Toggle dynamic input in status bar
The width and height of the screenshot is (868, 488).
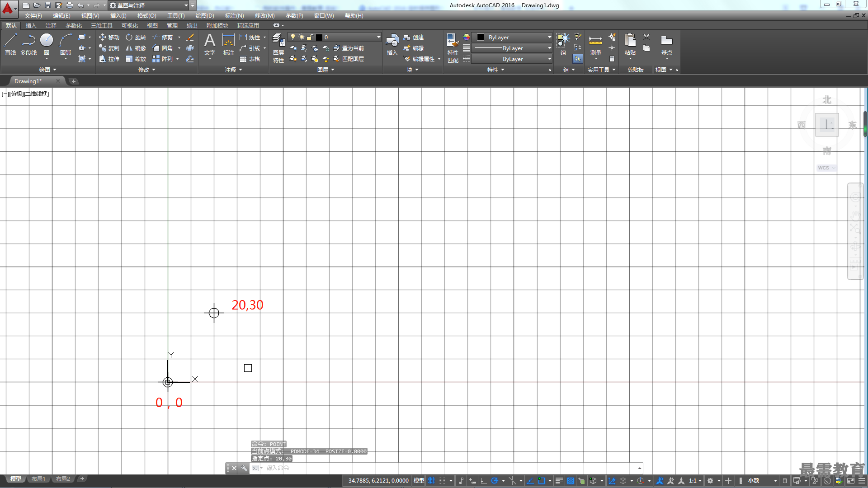tap(472, 481)
